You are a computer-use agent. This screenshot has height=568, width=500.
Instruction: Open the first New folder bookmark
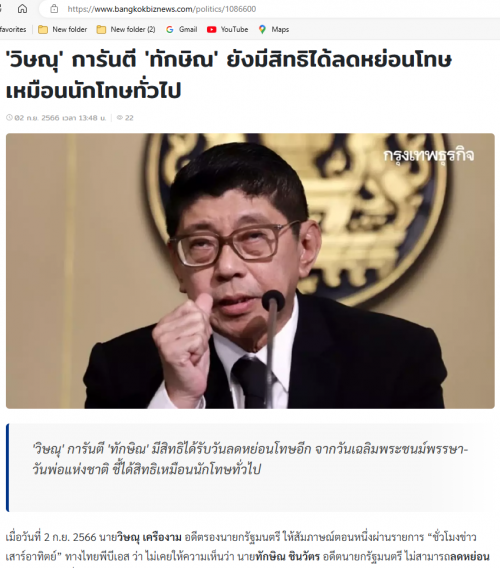tap(63, 29)
